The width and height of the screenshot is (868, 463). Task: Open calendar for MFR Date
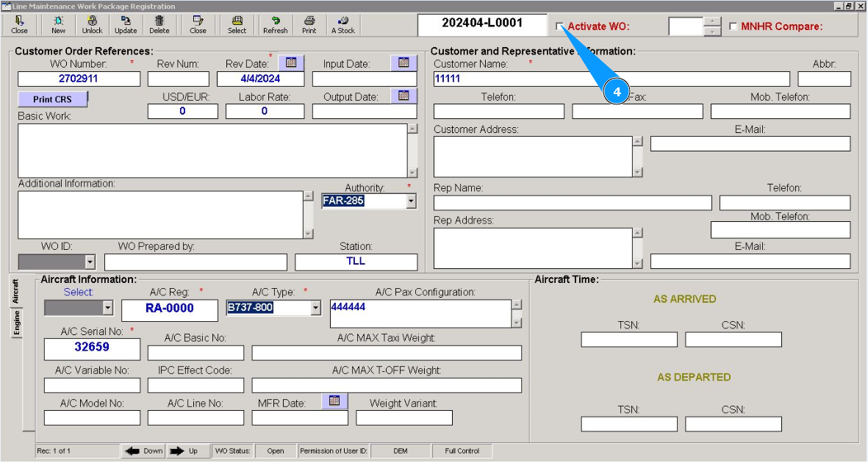[334, 401]
